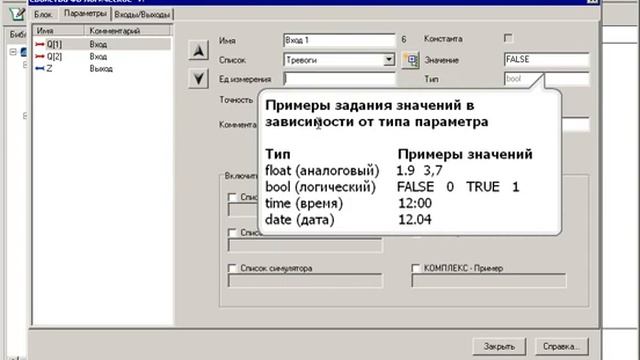640x360 pixels.
Task: Toggle the Константа checkbox
Action: click(x=508, y=38)
